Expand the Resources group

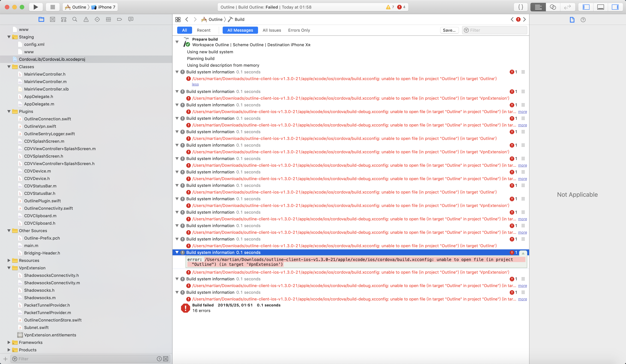pyautogui.click(x=9, y=260)
